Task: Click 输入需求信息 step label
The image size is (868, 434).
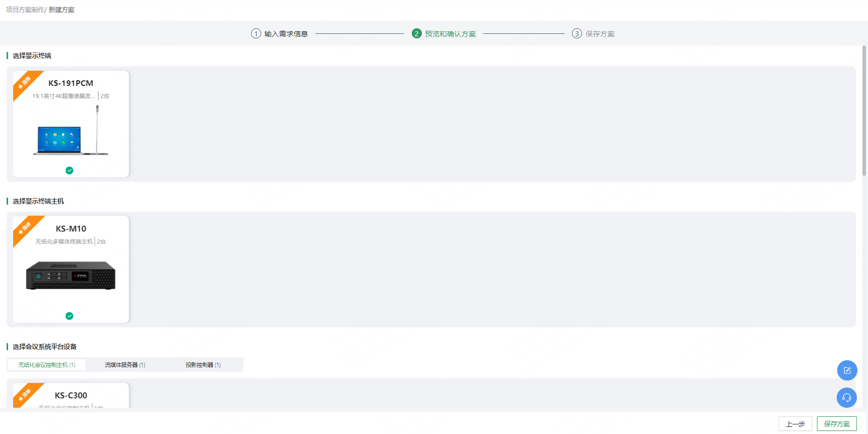Action: (x=286, y=34)
